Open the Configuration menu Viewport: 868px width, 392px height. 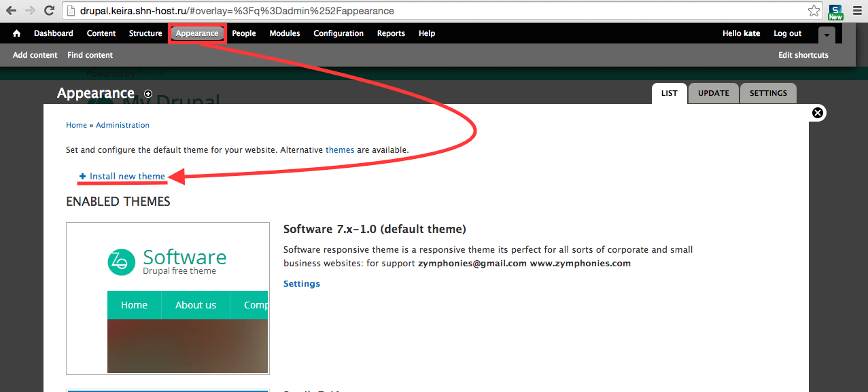point(338,33)
